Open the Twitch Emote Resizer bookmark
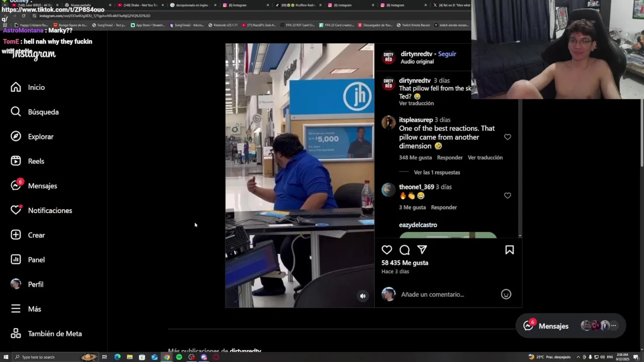This screenshot has height=362, width=644. point(413,25)
